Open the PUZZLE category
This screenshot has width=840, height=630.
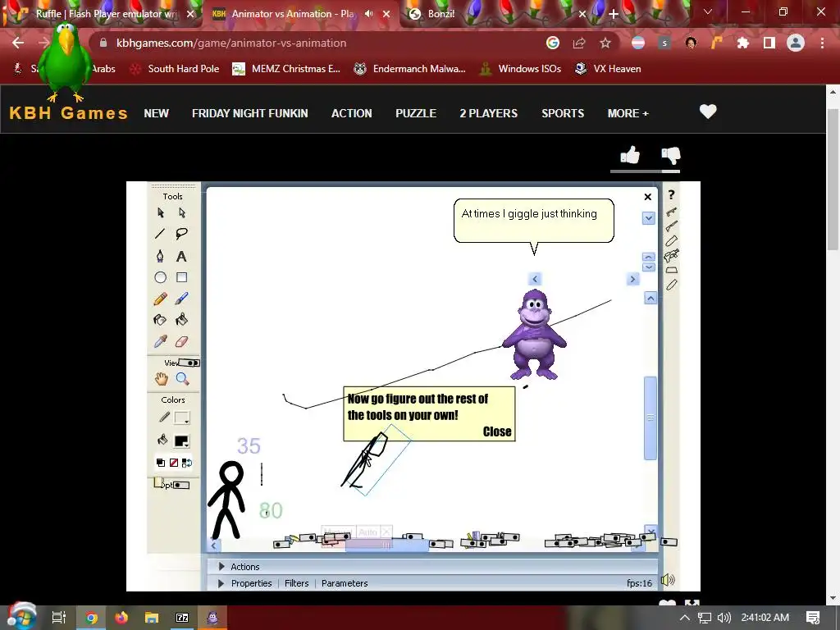(416, 113)
